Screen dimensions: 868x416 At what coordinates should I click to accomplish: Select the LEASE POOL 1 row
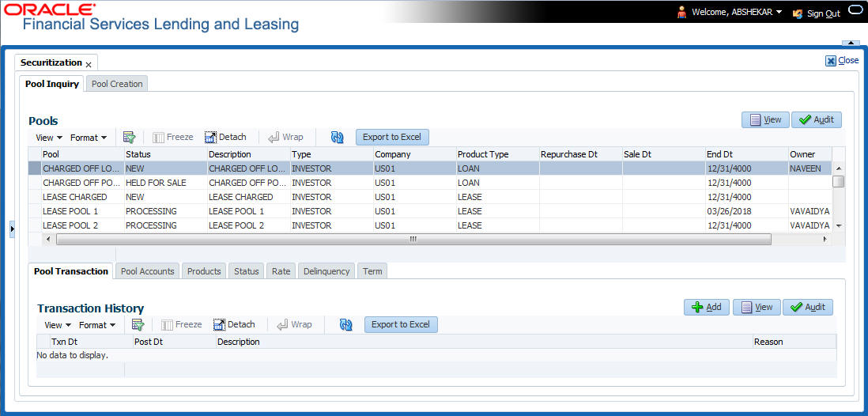click(430, 211)
